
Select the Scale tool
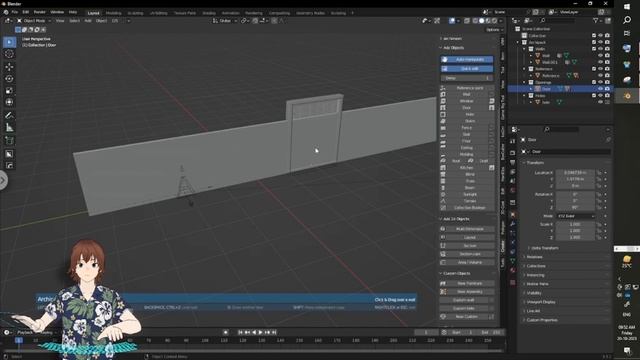tap(9, 91)
